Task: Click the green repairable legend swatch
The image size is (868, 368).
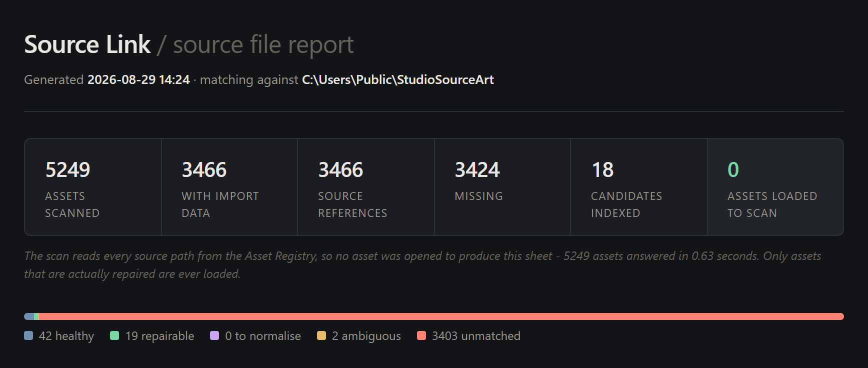Action: (114, 335)
